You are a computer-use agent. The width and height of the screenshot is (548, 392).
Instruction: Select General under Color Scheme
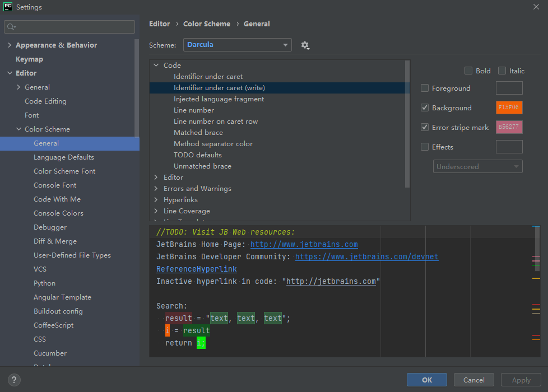69,143
